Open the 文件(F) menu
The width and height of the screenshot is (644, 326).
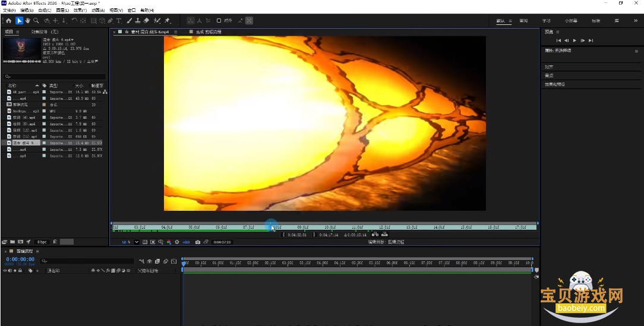coord(9,10)
